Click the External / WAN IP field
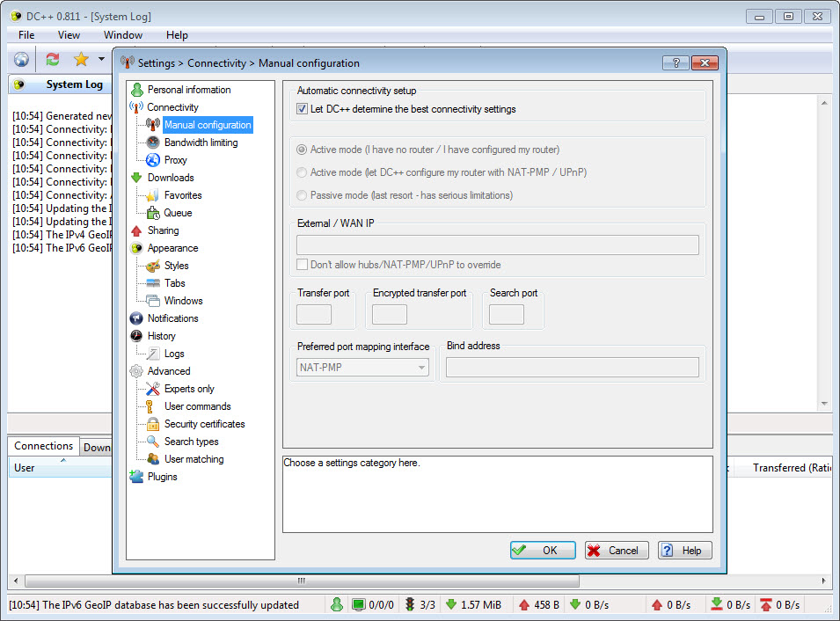 [498, 245]
